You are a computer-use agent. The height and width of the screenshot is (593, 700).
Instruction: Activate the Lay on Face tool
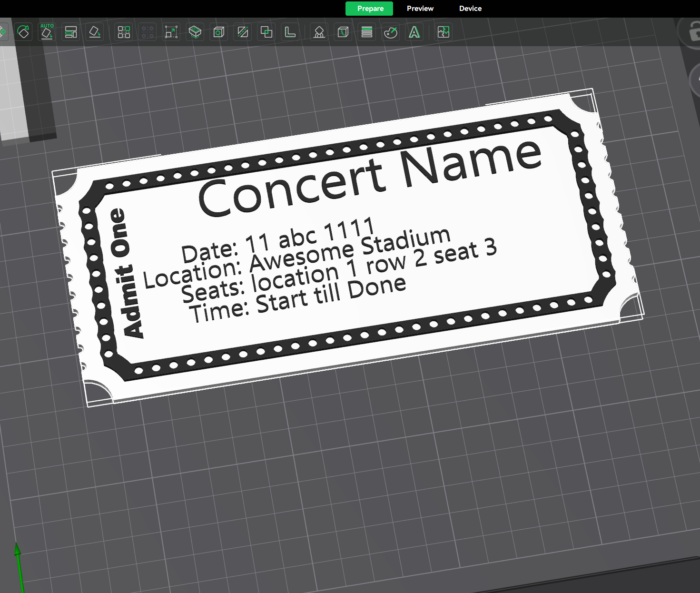(x=95, y=32)
